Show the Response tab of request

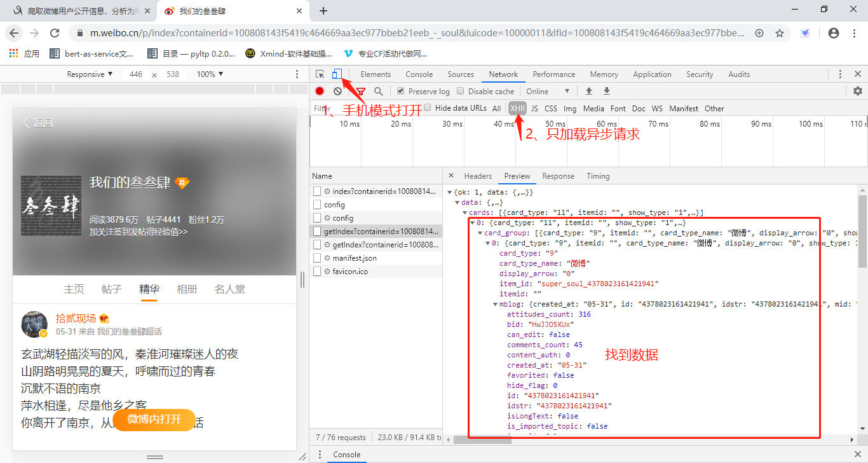point(559,176)
